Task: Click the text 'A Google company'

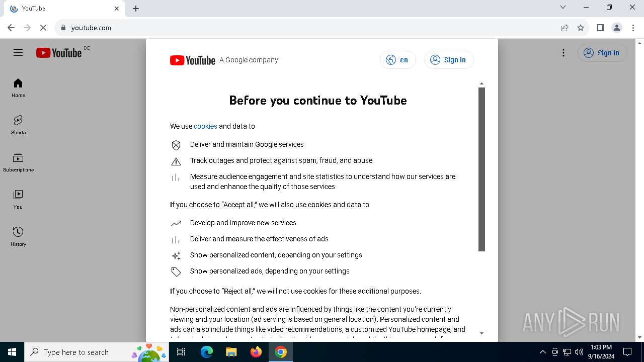Action: tap(249, 60)
